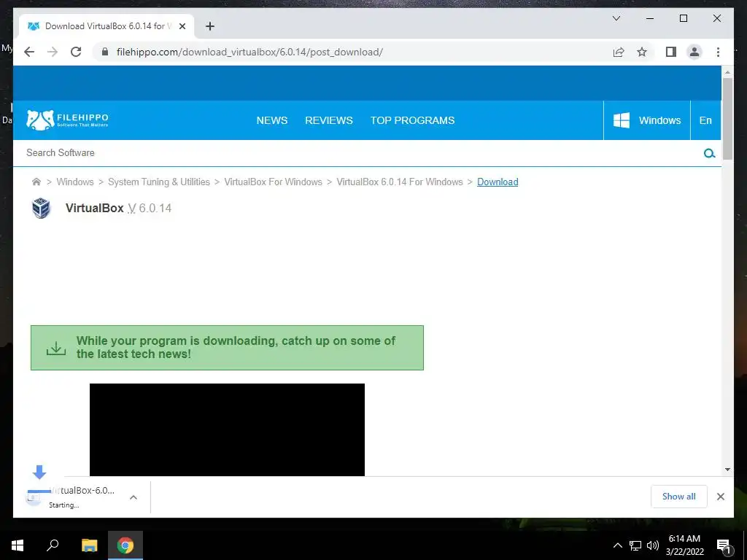Click the VirtualBox cube icon
Screen dimensions: 747x560
42,208
